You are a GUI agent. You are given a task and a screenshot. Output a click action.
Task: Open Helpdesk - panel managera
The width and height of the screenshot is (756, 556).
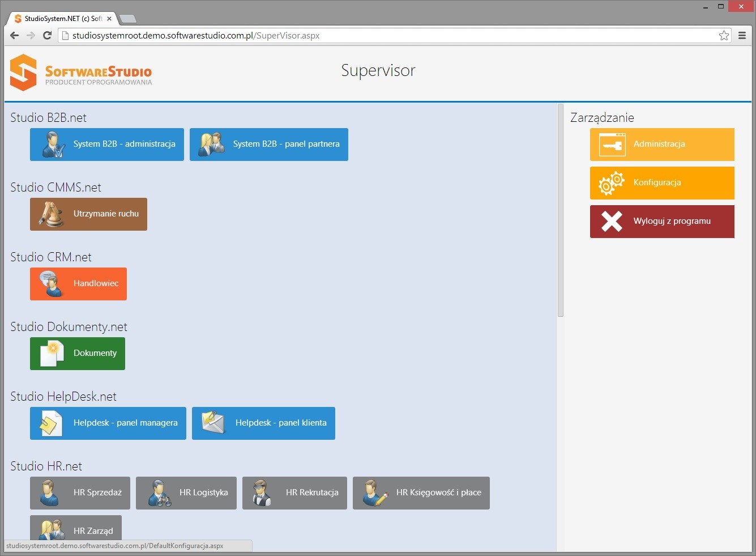coord(108,423)
